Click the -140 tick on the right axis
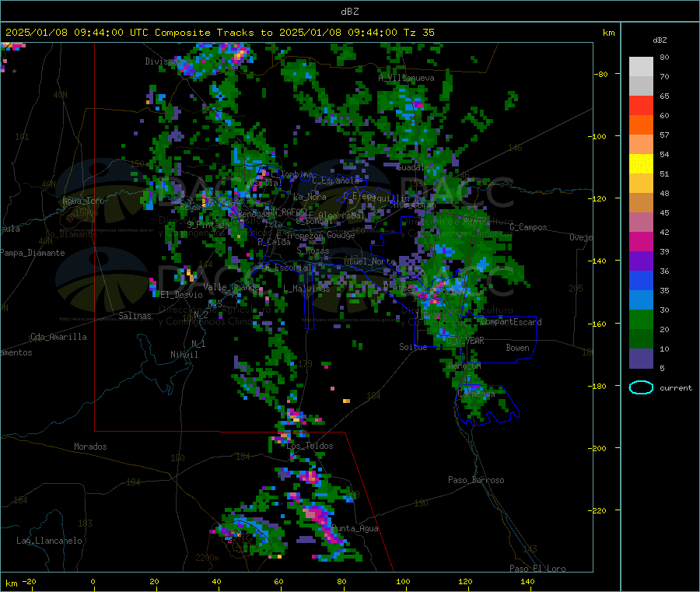This screenshot has width=700, height=592. coord(599,261)
